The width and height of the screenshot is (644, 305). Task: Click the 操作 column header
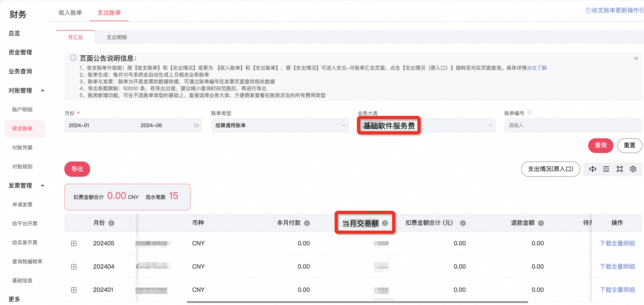point(617,223)
